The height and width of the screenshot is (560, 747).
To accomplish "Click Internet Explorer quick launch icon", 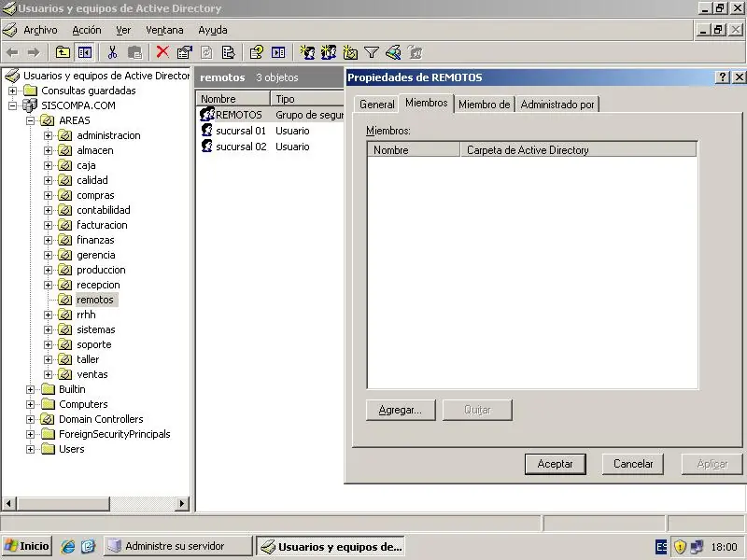I will 67,546.
